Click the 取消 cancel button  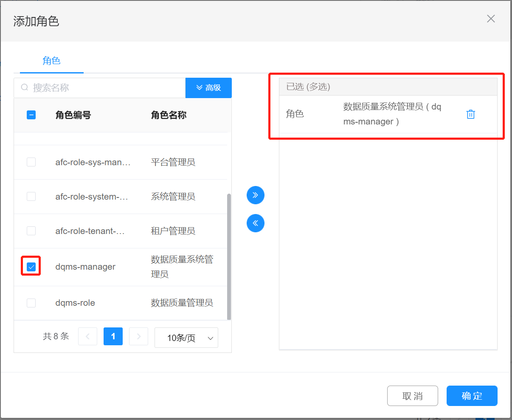click(x=412, y=396)
